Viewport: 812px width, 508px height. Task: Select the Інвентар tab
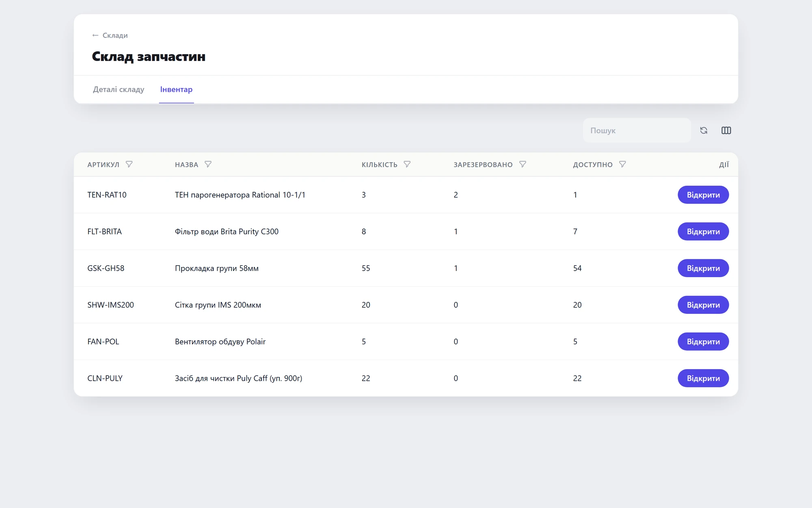[176, 89]
